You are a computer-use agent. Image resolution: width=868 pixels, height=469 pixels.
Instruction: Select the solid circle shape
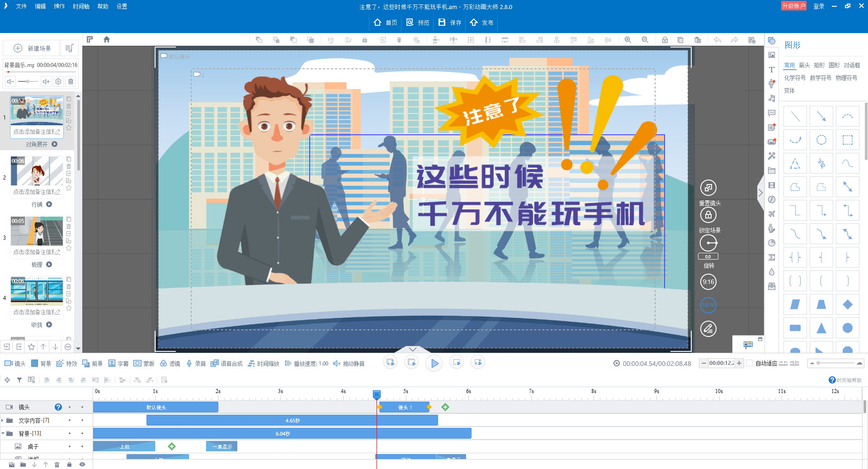848,328
